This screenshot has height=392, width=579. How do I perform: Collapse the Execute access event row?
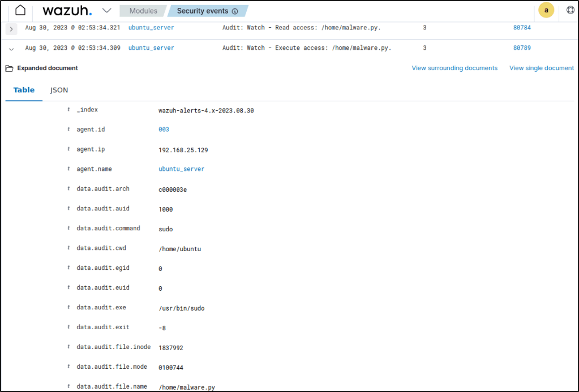click(x=11, y=49)
